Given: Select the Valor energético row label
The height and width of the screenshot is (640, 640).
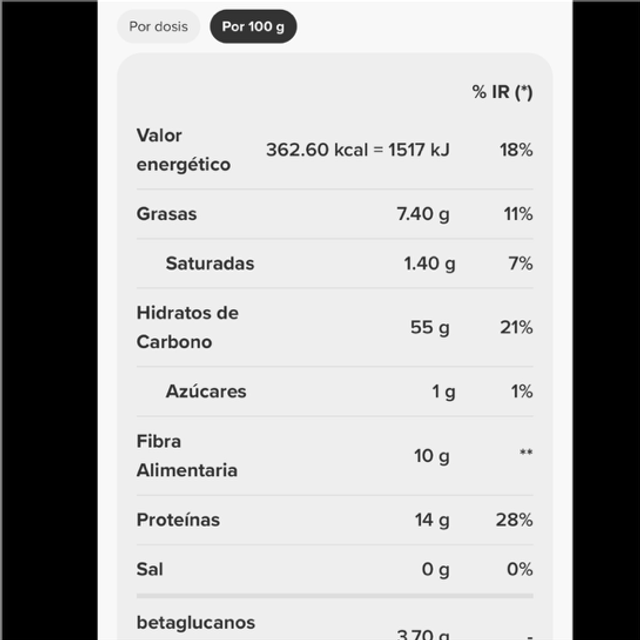Looking at the screenshot, I should click(x=183, y=150).
